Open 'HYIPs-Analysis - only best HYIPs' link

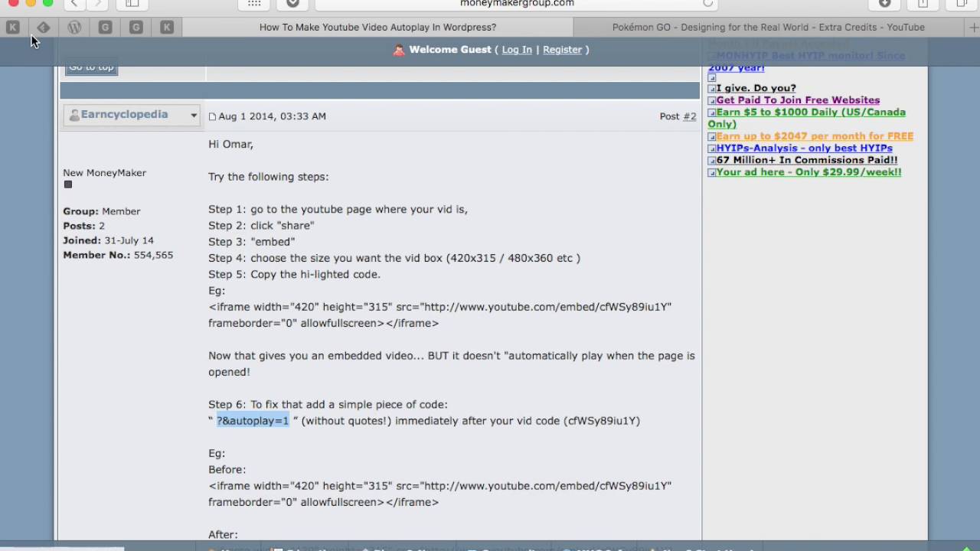(804, 148)
